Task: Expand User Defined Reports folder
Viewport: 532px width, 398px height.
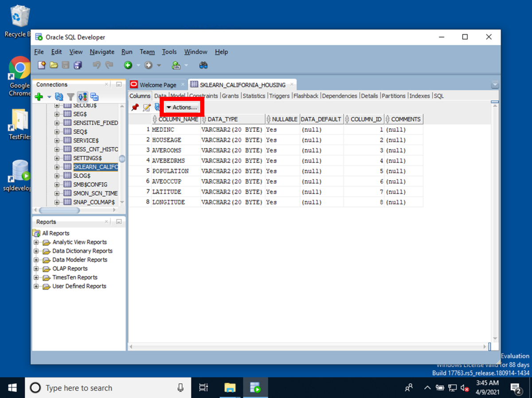Action: pos(36,286)
